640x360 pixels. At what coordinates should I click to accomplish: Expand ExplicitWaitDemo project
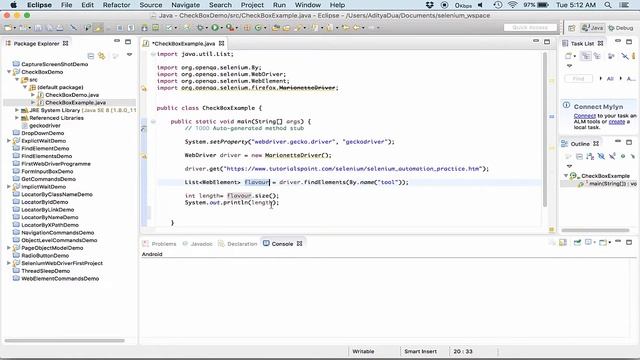(9, 141)
